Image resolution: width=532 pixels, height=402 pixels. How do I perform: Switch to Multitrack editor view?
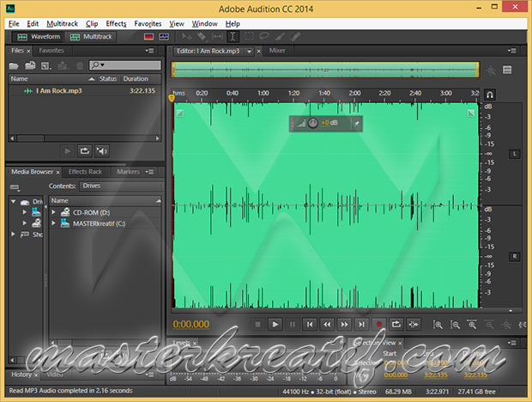(91, 37)
